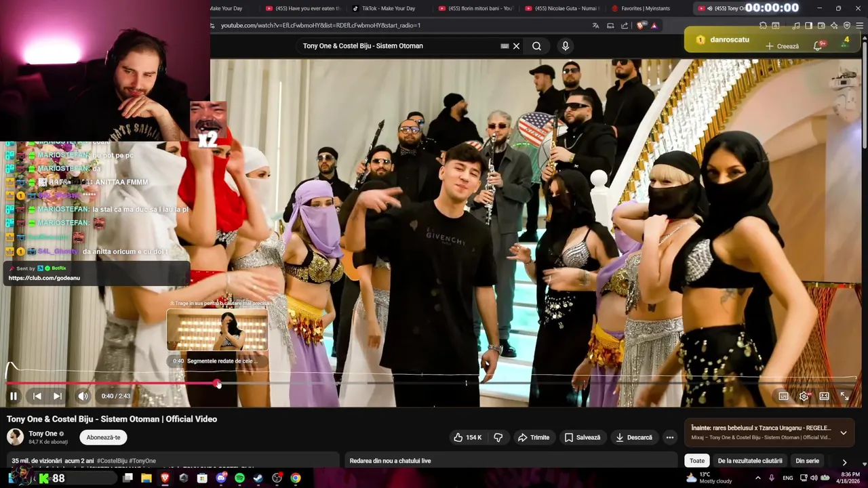Click the Abonează-te subscribe button
The width and height of the screenshot is (868, 488).
[x=103, y=437]
